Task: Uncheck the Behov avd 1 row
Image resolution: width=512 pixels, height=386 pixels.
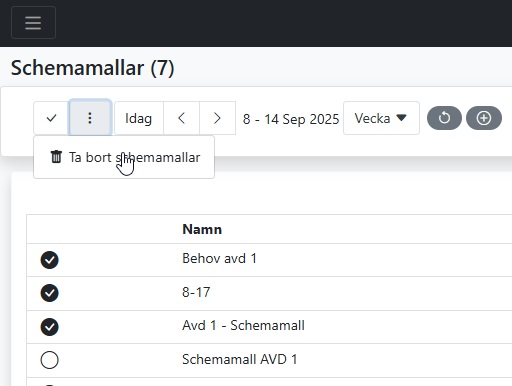Action: pos(49,260)
